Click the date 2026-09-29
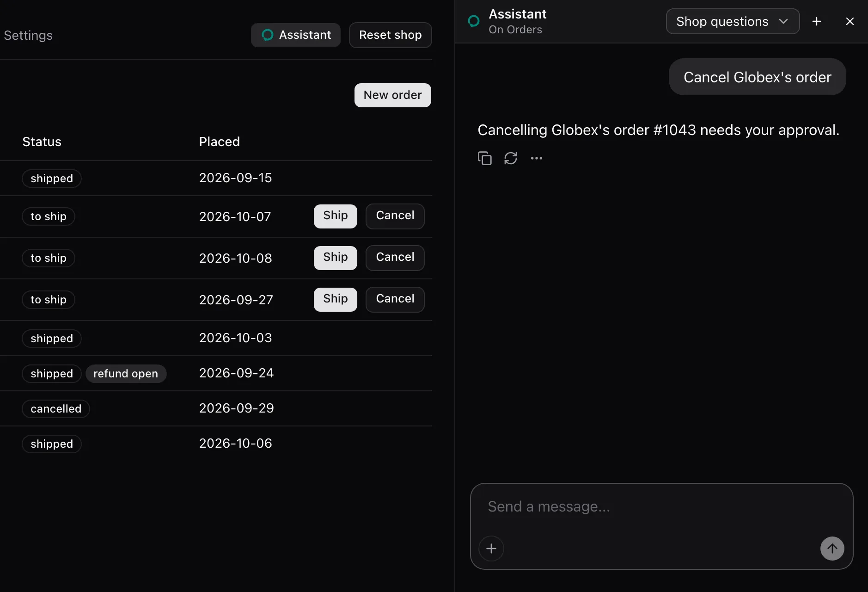 pos(237,408)
